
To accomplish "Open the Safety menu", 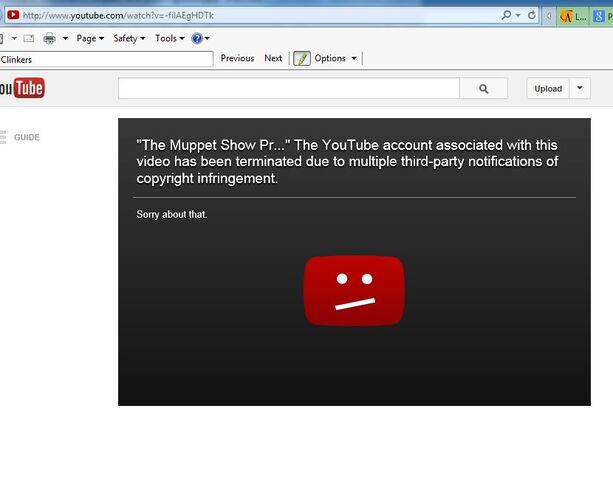I will (129, 38).
